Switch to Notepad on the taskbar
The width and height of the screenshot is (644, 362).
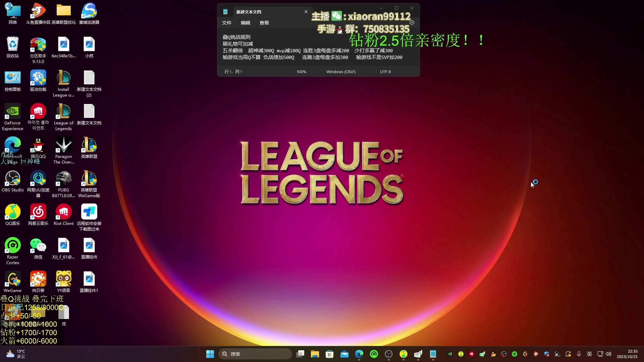pyautogui.click(x=433, y=354)
